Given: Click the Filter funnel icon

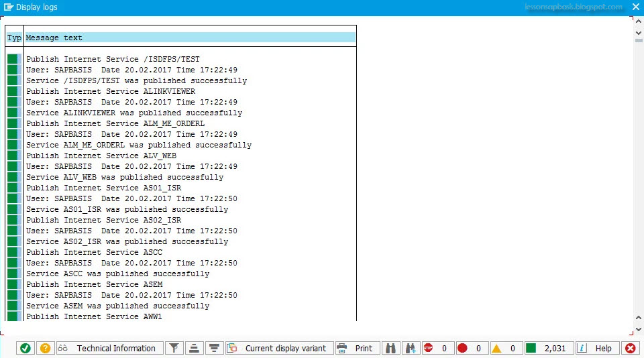Looking at the screenshot, I should tap(174, 348).
